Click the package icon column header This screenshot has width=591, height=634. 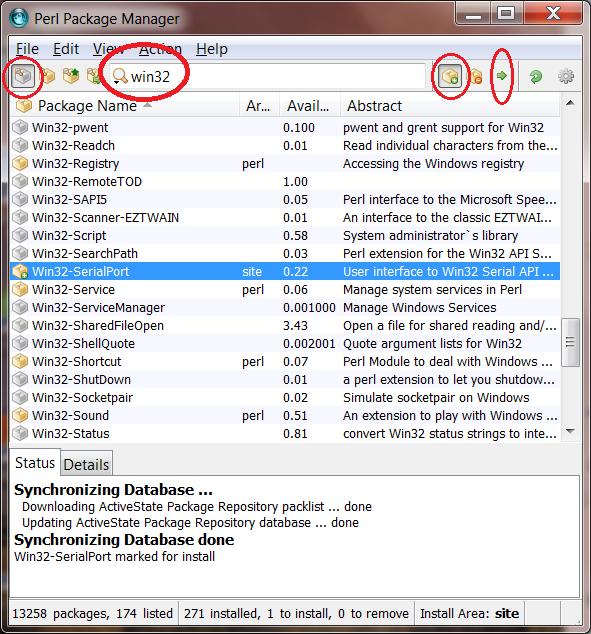(x=23, y=106)
